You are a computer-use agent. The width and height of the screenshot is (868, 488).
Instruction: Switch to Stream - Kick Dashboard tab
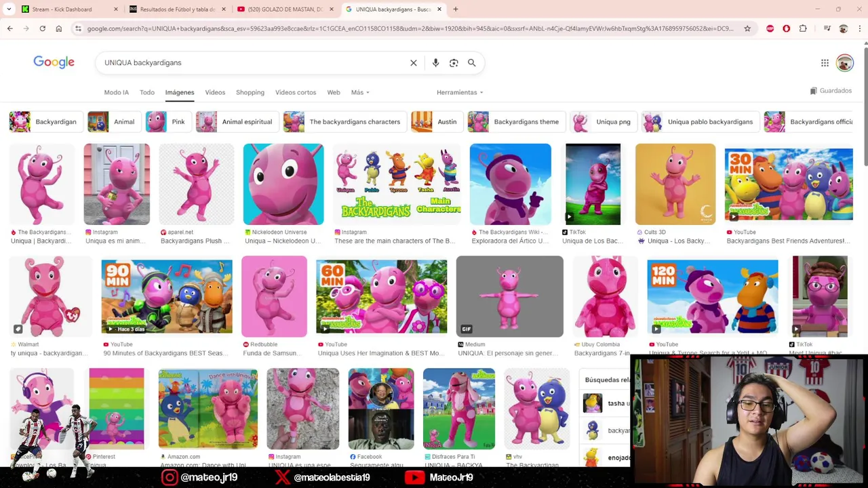click(62, 9)
